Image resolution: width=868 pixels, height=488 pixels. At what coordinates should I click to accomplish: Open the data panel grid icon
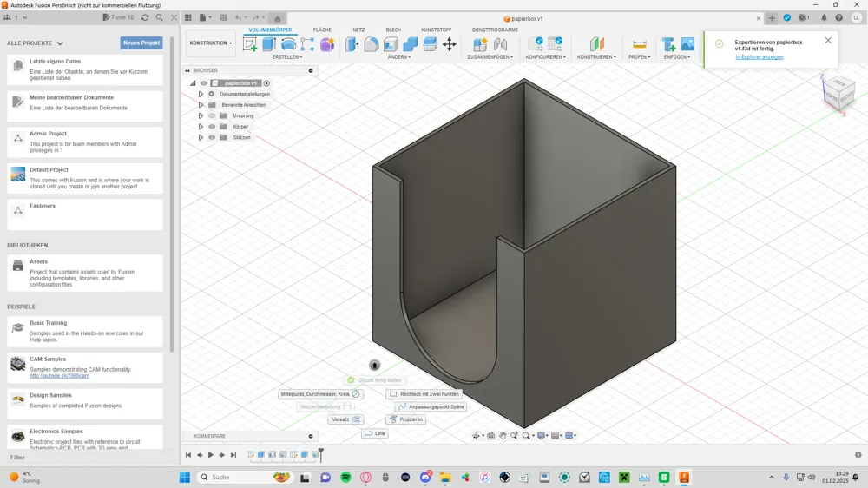[188, 17]
